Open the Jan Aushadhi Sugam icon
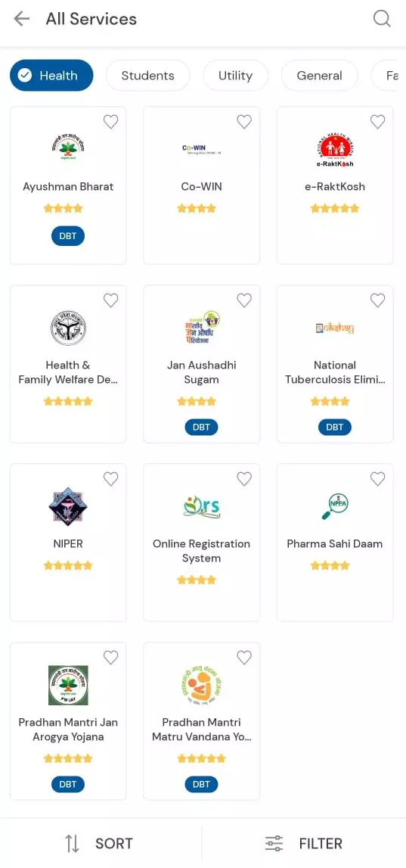Screen dimensions: 406x868 coord(201,328)
